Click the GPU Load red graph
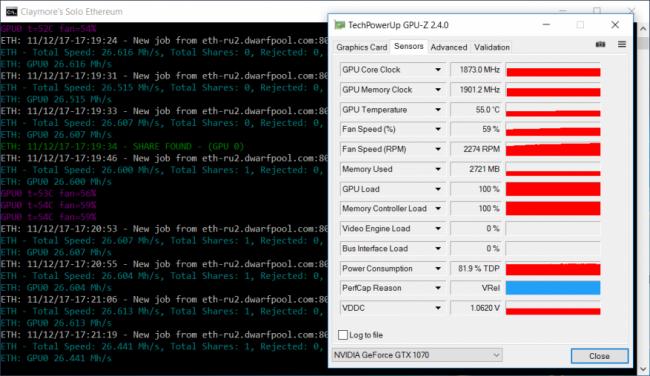 (553, 189)
